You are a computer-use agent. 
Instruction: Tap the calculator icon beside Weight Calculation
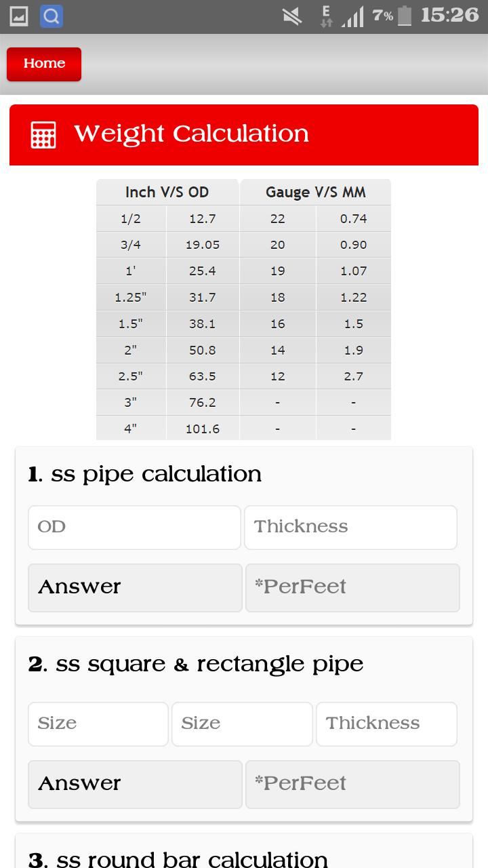coord(43,135)
